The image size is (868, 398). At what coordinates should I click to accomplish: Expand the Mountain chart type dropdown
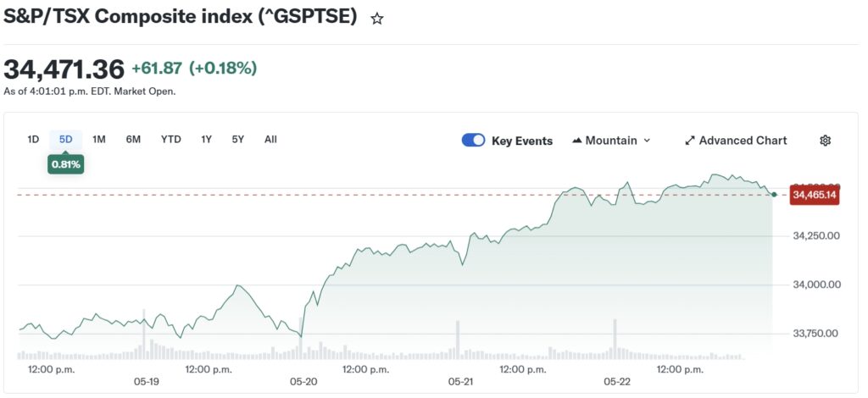(x=611, y=141)
